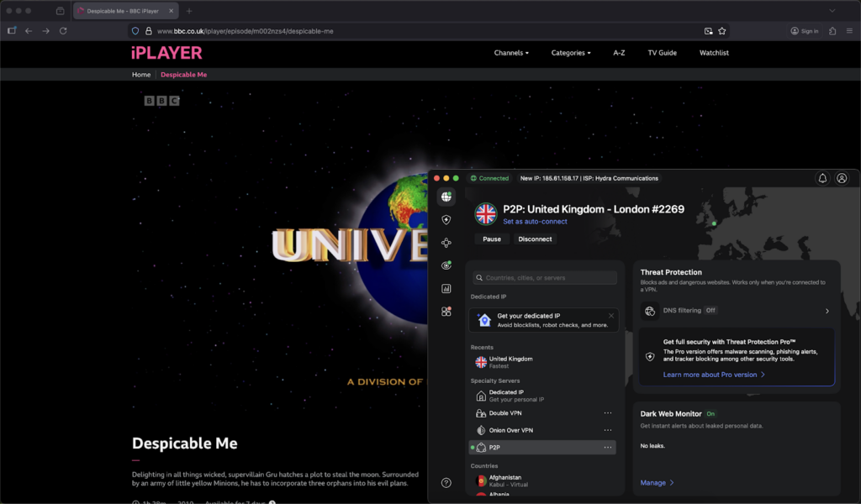
Task: Click the Firefox address bar URL
Action: tap(246, 31)
